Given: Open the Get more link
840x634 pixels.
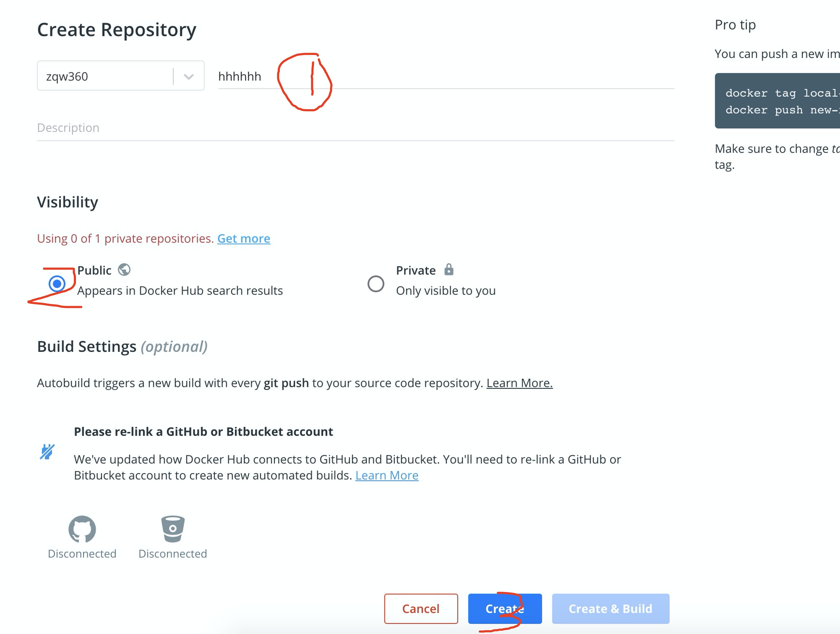Looking at the screenshot, I should pyautogui.click(x=244, y=238).
